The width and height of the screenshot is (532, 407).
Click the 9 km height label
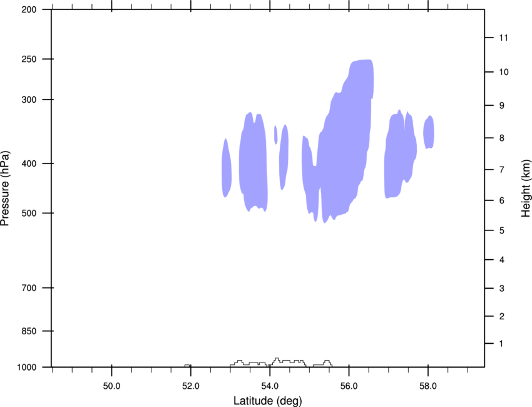501,106
